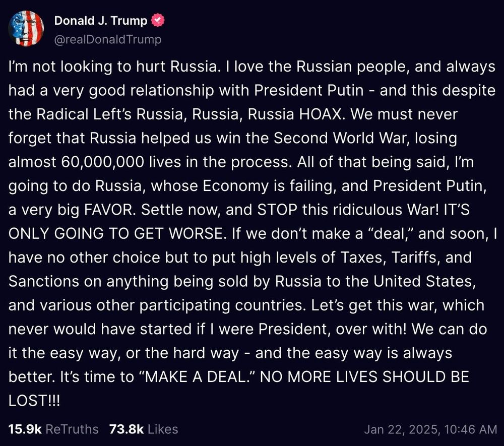
Task: Select the Likes label
Action: pyautogui.click(x=163, y=429)
